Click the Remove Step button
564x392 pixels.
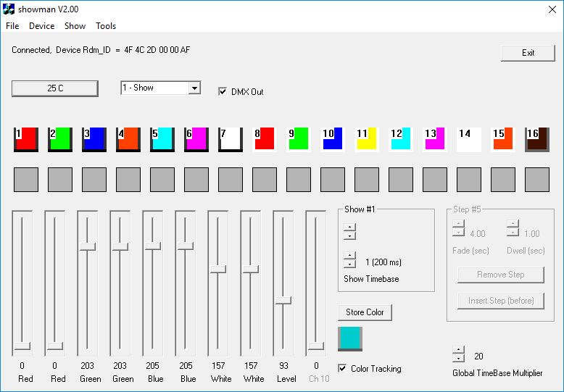coord(501,275)
